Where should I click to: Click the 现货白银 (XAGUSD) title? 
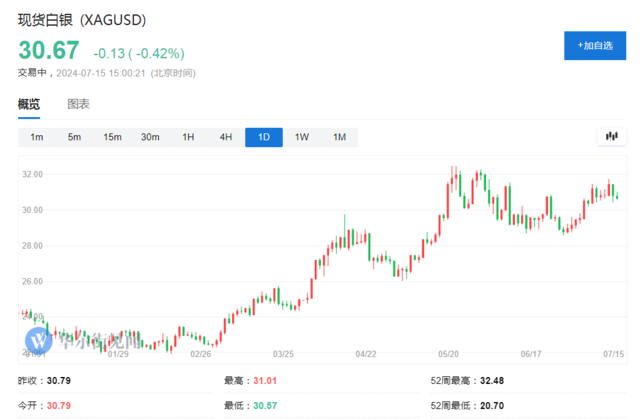(82, 20)
